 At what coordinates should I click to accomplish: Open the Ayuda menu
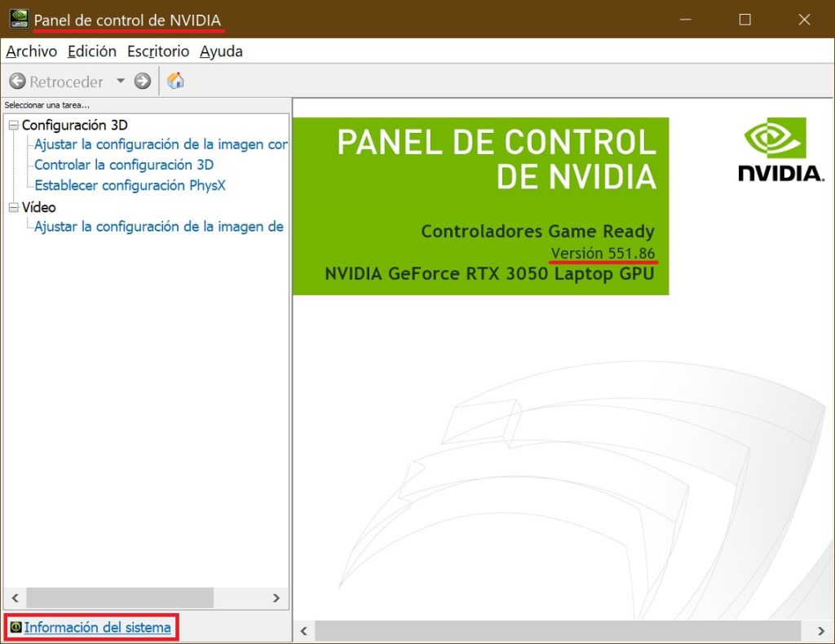(220, 51)
